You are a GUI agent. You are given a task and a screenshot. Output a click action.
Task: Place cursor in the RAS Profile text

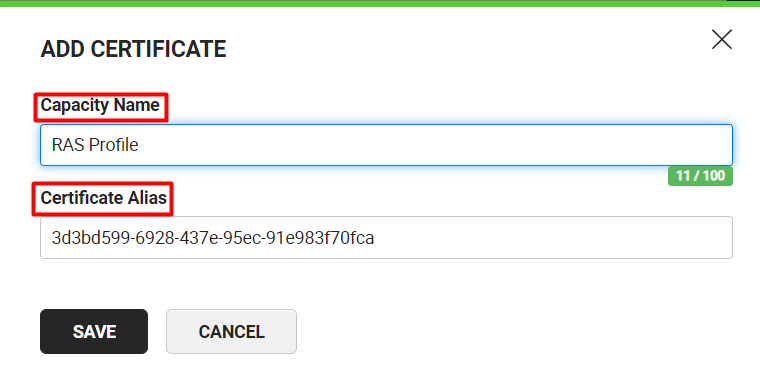pos(95,145)
